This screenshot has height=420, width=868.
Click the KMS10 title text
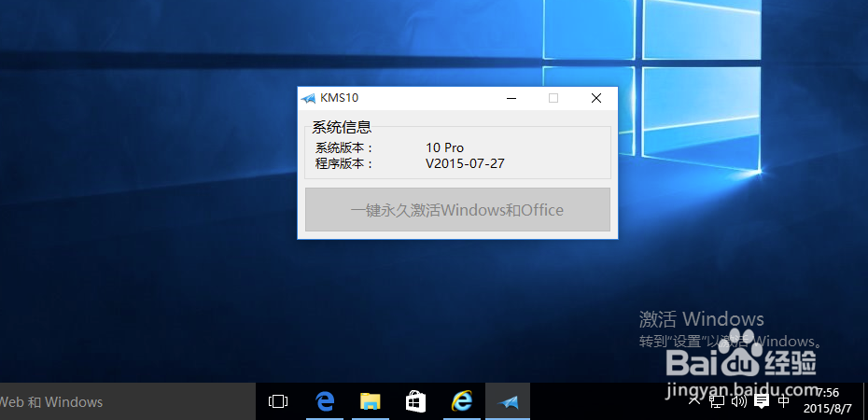coord(340,98)
